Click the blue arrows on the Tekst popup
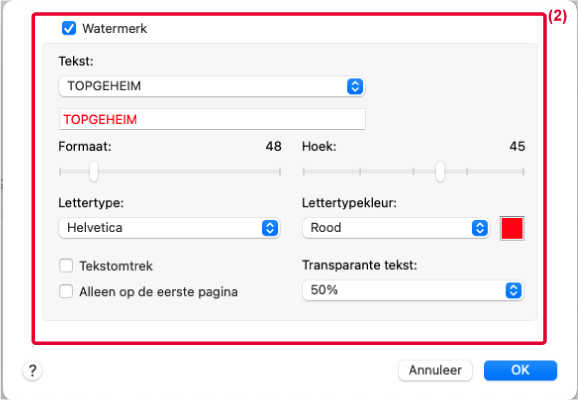 tap(355, 86)
